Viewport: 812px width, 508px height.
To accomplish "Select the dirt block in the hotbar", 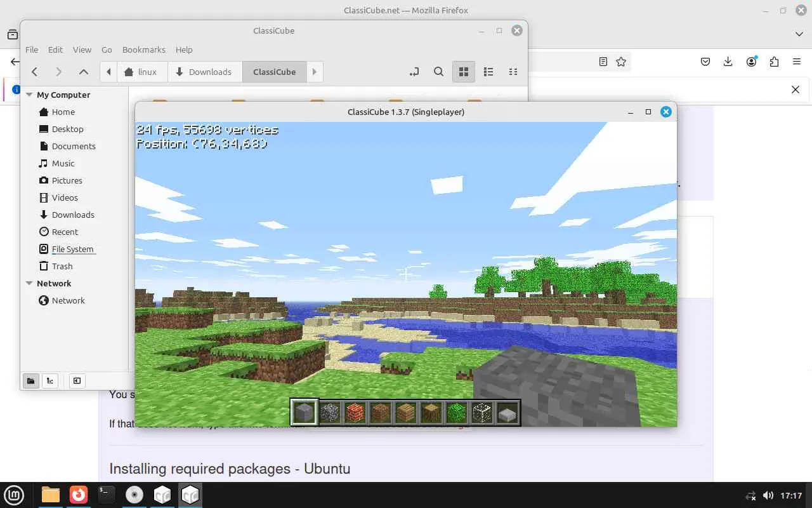I will click(x=381, y=413).
